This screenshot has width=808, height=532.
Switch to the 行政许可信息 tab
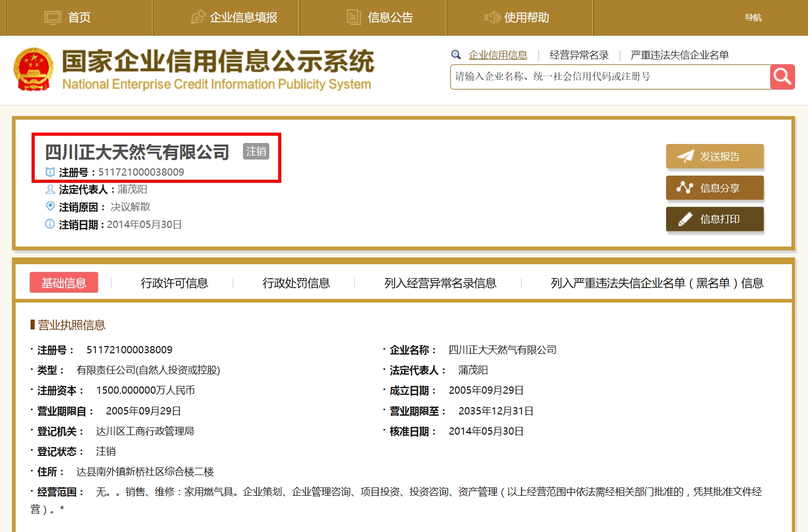[174, 283]
